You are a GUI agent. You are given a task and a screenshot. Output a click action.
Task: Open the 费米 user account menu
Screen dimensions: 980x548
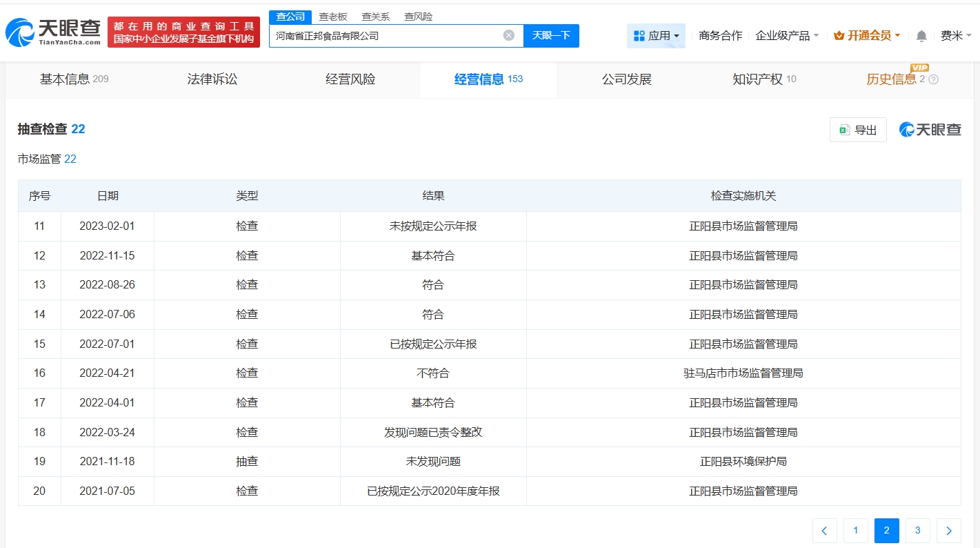[956, 36]
